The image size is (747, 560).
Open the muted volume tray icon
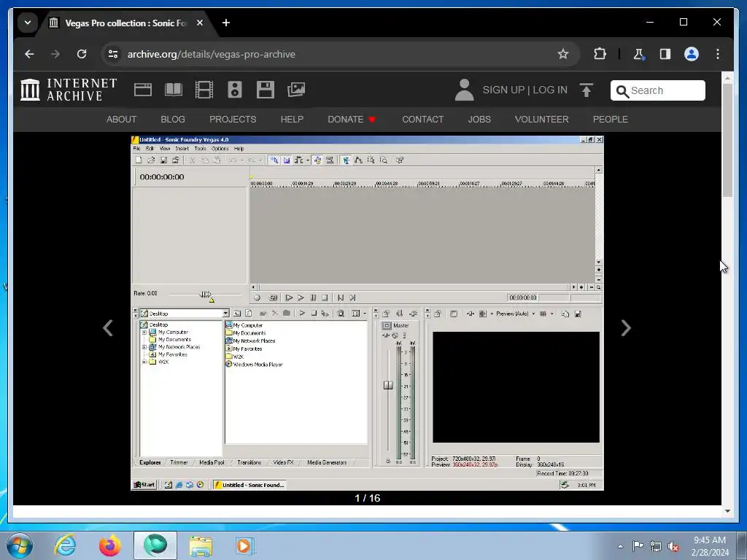(x=673, y=546)
